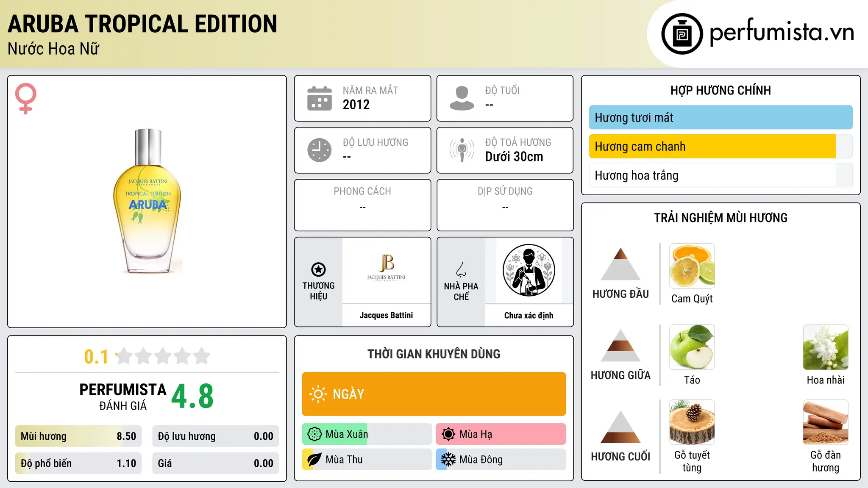Click the calendar icon beside Năm ra mắt
Viewport: 868px width, 488px height.
point(320,98)
